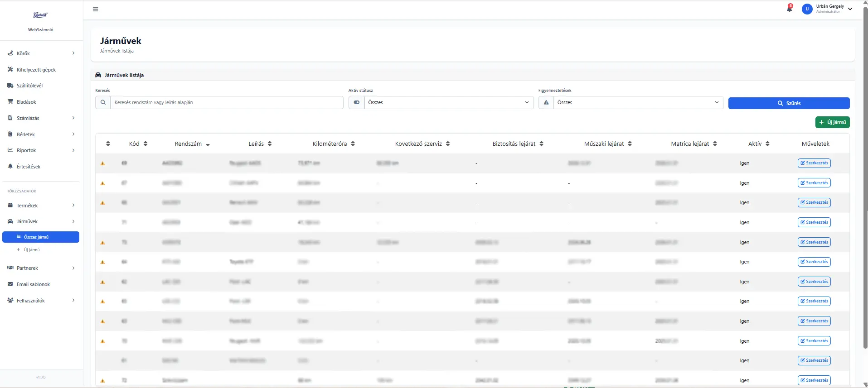Click warning icon on the first vehicle row

[x=102, y=163]
